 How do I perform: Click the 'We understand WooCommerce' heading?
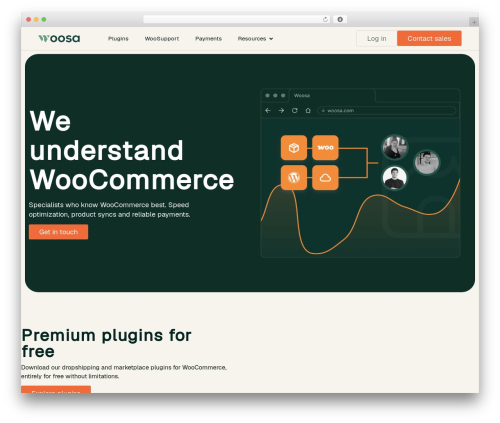pos(132,150)
